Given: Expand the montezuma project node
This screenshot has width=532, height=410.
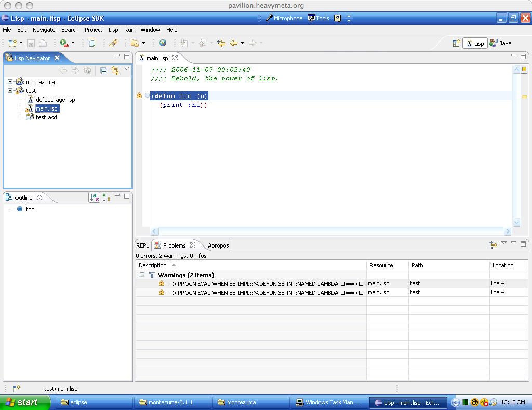Looking at the screenshot, I should (x=10, y=81).
